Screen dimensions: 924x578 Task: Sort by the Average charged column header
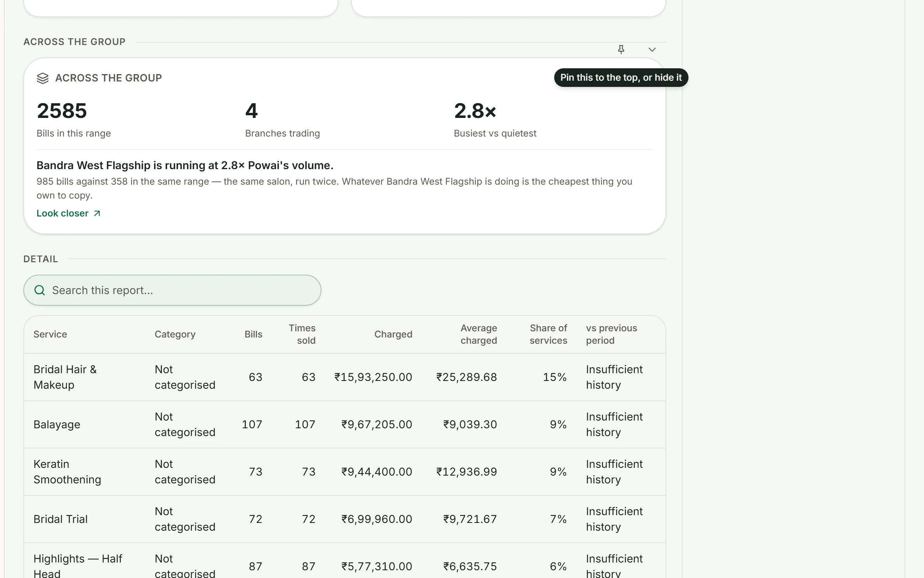point(478,334)
